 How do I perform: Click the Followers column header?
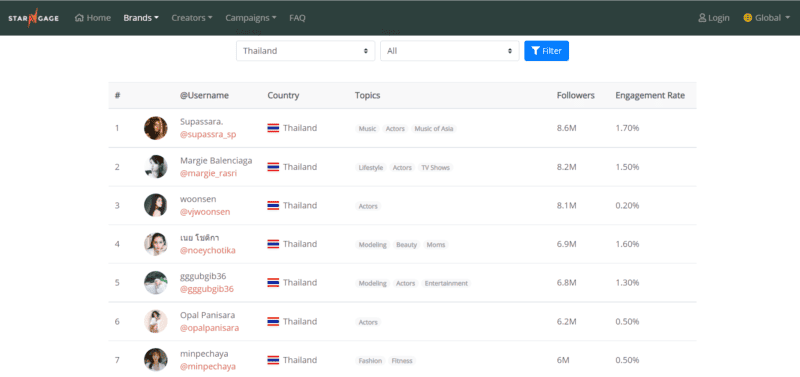coord(576,95)
